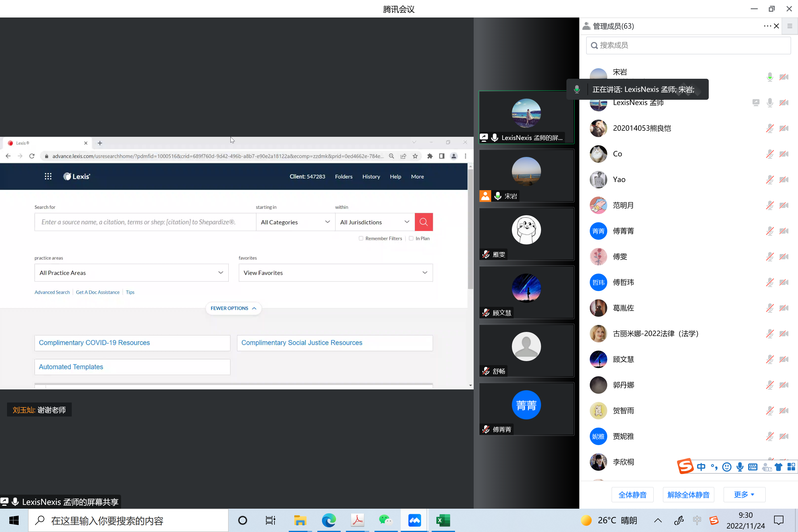Open File Explorer from taskbar
This screenshot has width=798, height=532.
(x=300, y=520)
